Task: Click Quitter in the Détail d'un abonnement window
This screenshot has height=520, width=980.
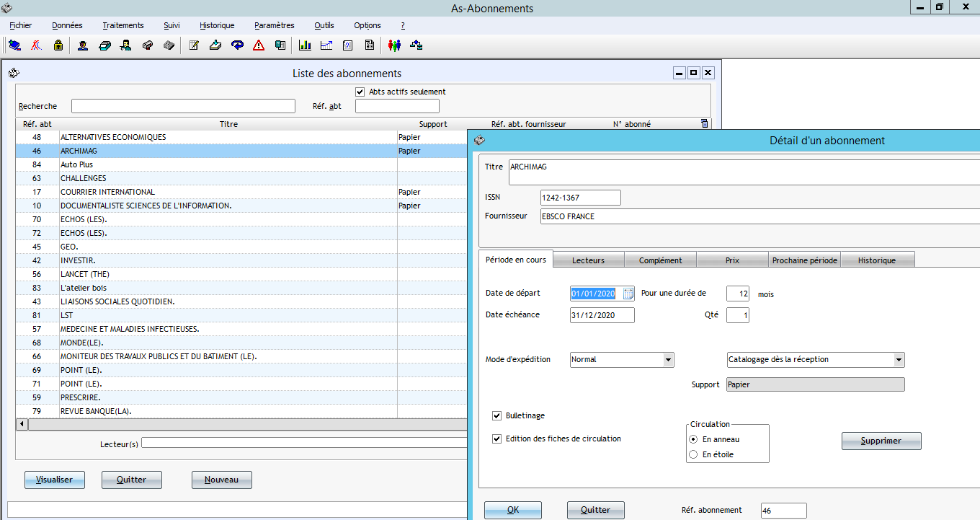Action: 595,510
